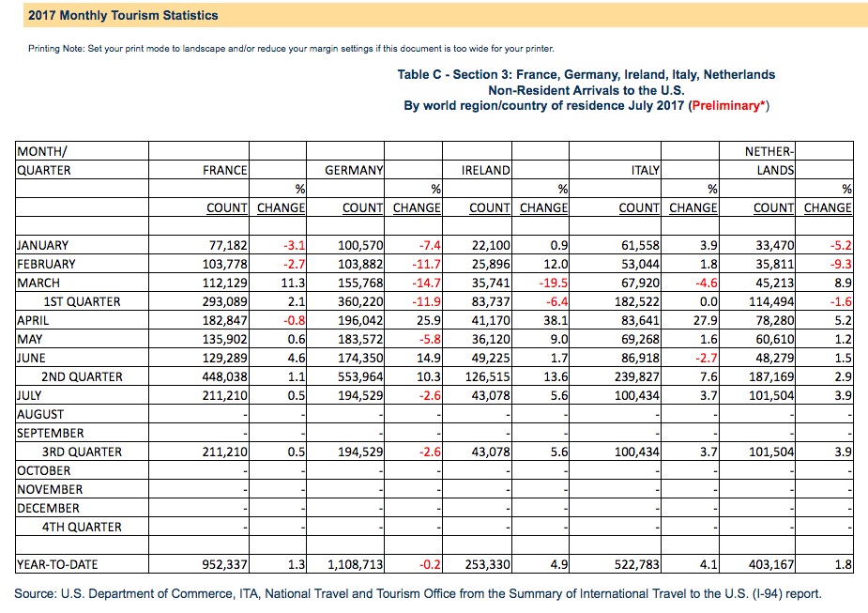Click Germany March change -14.7
Viewport: 868px width, 613px height.
[427, 283]
